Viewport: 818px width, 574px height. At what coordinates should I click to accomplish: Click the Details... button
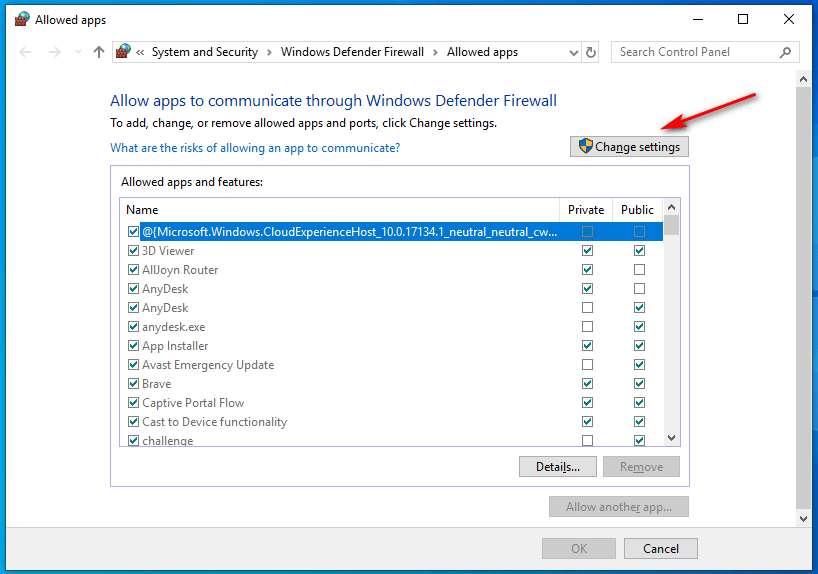[x=558, y=467]
